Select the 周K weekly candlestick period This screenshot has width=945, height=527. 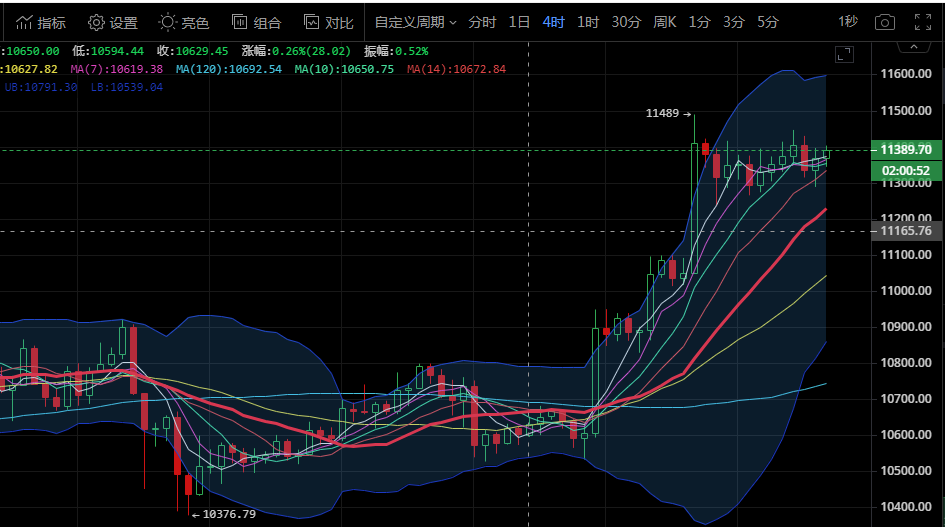pos(665,22)
